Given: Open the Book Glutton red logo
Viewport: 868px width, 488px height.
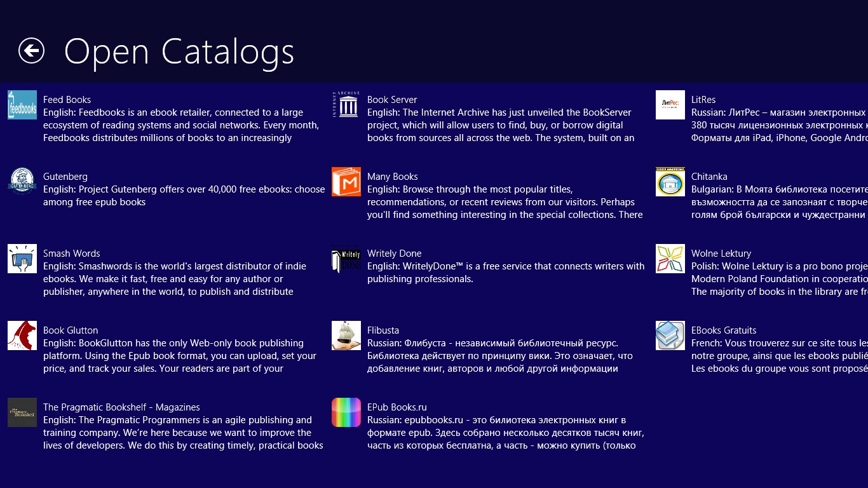Looking at the screenshot, I should pos(22,335).
